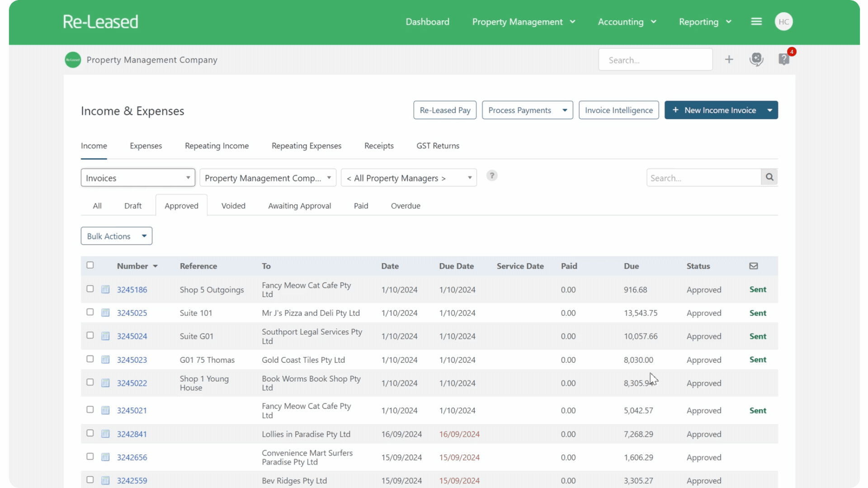
Task: Open the All Property Managers dropdown
Action: [408, 178]
